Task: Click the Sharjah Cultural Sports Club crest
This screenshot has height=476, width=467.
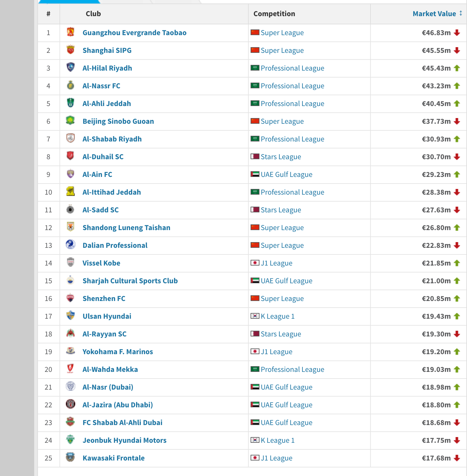Action: click(x=71, y=280)
